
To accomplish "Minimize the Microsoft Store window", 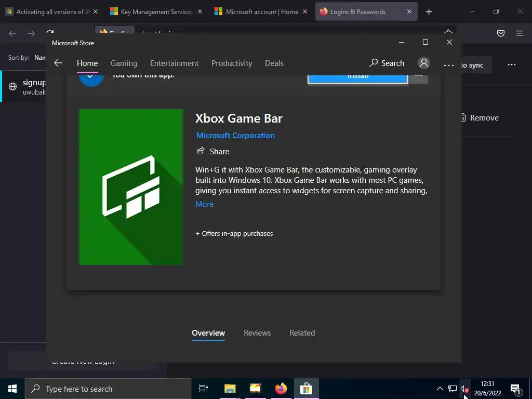I will tap(402, 43).
